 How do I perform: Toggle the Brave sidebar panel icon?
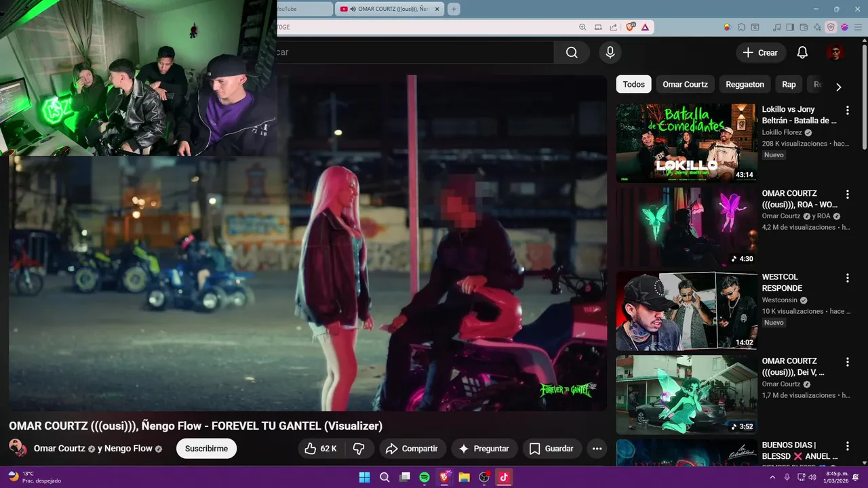click(x=790, y=27)
